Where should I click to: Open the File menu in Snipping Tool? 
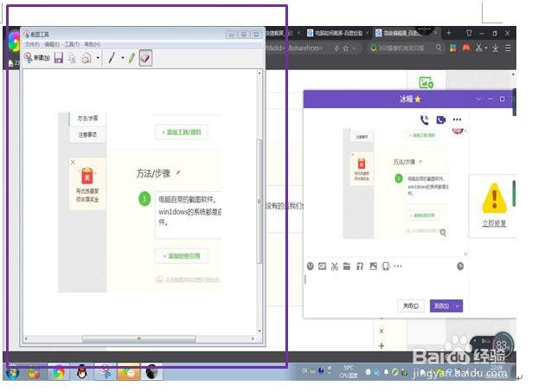tap(31, 44)
